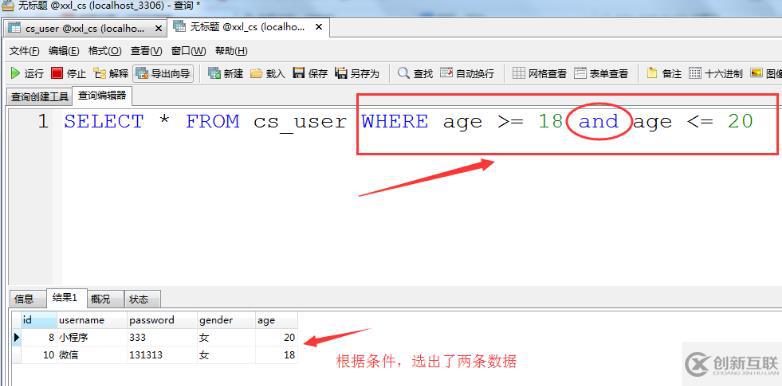Open the 查找 find tool
This screenshot has height=386, width=782.
coord(415,73)
